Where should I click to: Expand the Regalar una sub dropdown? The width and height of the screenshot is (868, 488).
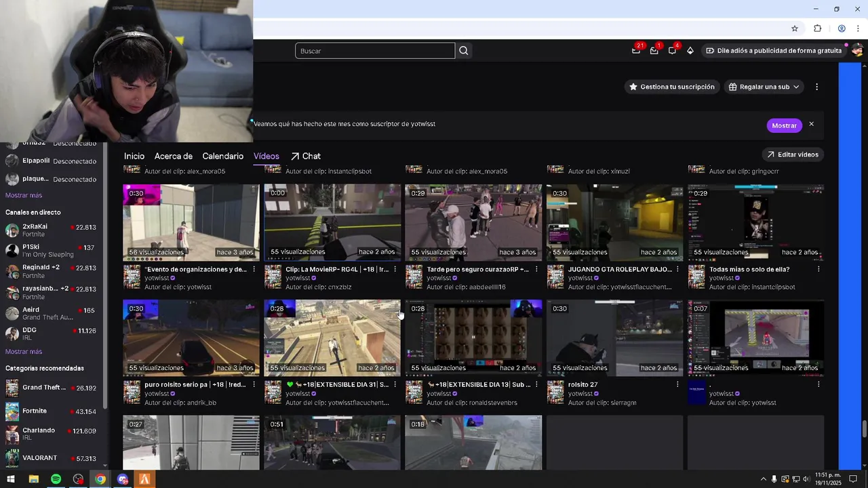pyautogui.click(x=764, y=87)
